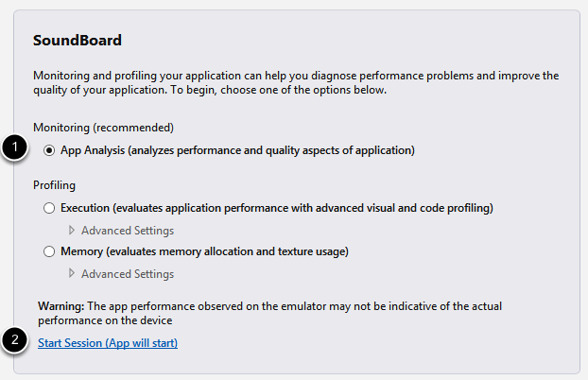Click the bold Warning label

61,306
